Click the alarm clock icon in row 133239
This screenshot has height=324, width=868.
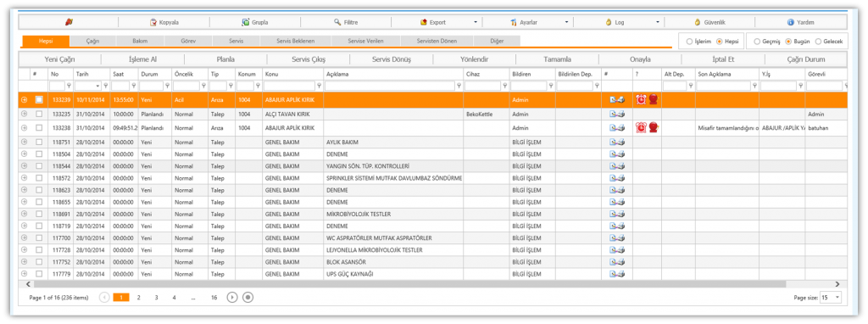pos(641,100)
